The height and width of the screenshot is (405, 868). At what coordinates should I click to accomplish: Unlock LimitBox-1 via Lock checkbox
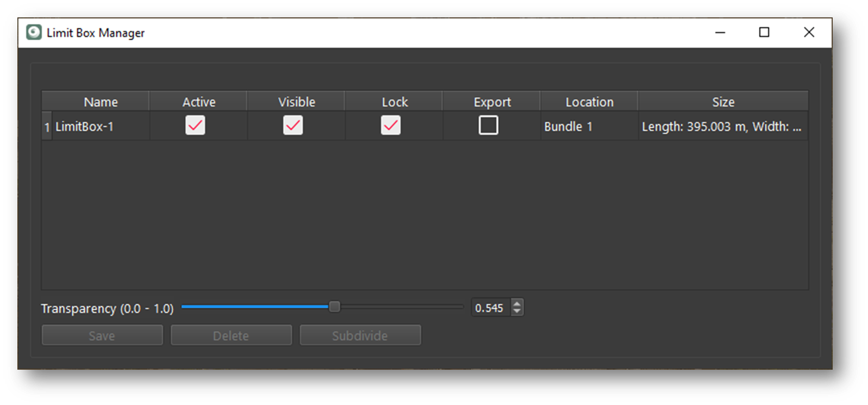[390, 126]
